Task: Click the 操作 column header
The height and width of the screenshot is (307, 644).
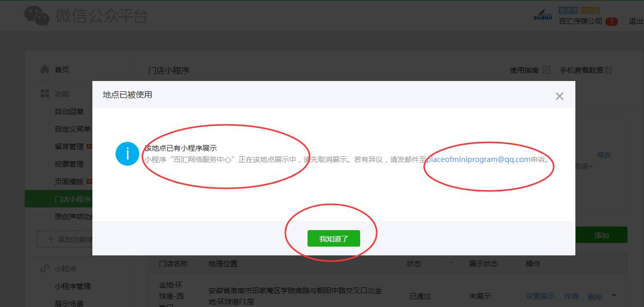Action: (x=533, y=264)
